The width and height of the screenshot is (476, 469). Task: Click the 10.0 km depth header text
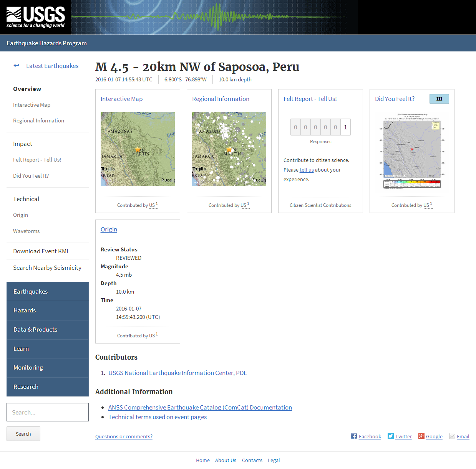pos(235,79)
